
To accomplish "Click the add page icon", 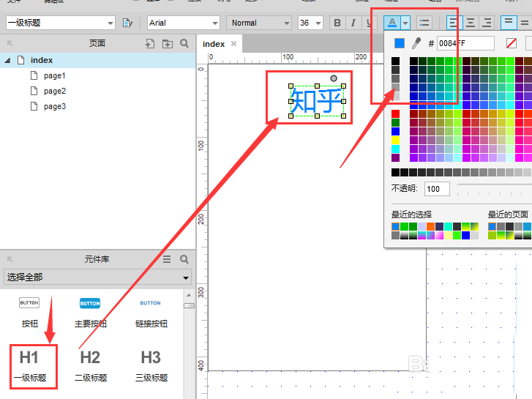I will pos(149,43).
